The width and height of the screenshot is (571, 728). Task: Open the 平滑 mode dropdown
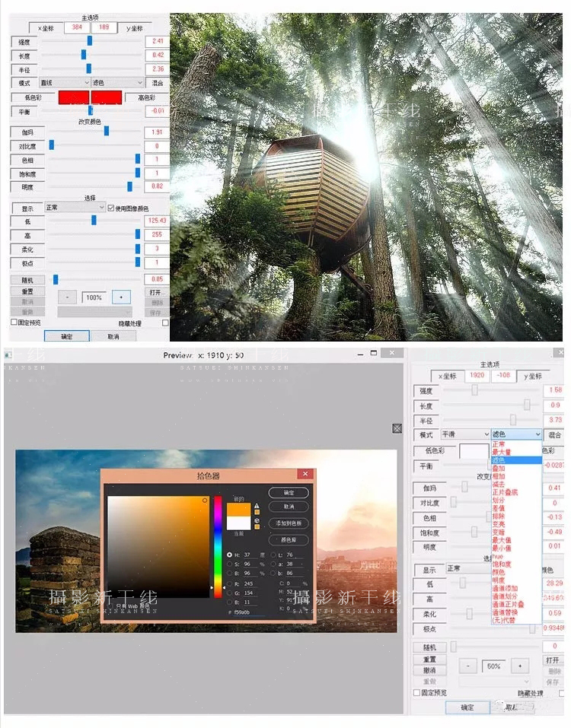point(465,434)
